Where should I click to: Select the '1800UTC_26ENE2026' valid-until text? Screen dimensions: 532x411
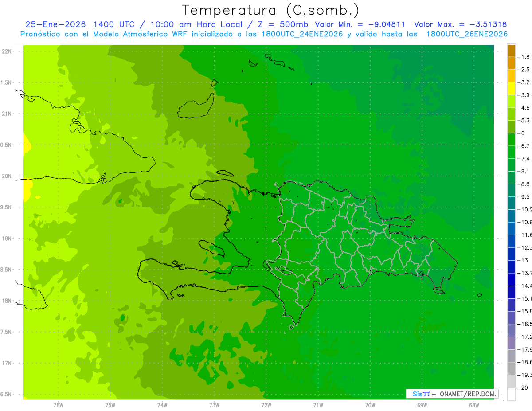pos(467,34)
